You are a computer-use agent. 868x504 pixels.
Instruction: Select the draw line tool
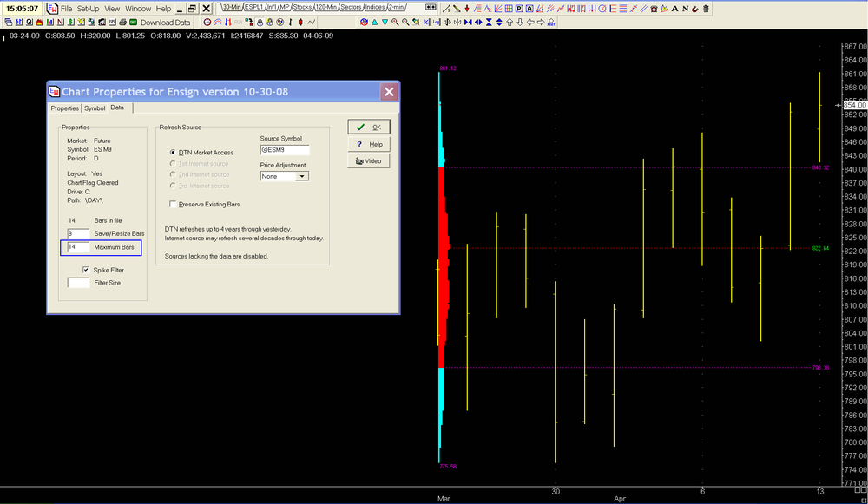(x=445, y=9)
